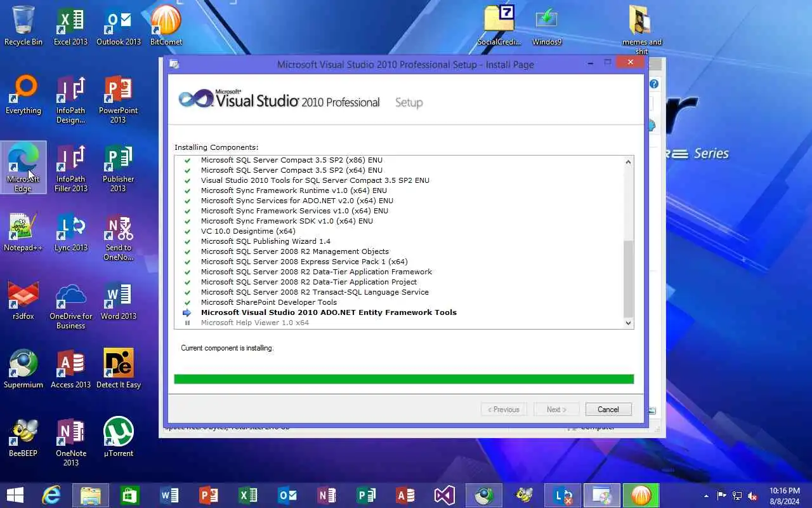
Task: Open the Windows Start button
Action: click(15, 495)
